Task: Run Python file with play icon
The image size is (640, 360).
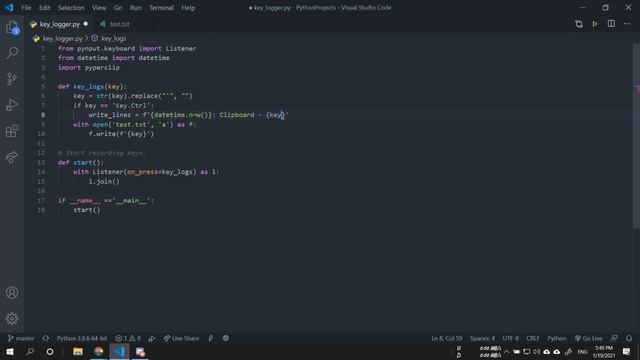Action: pos(595,24)
